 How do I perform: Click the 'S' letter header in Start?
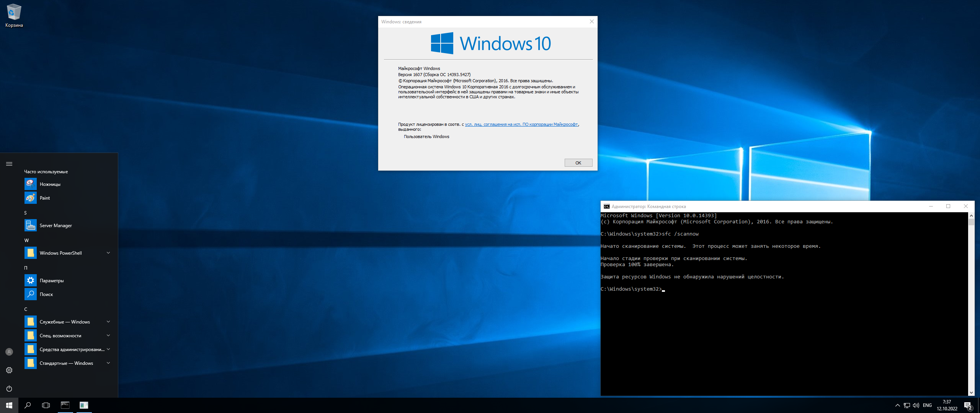click(26, 213)
